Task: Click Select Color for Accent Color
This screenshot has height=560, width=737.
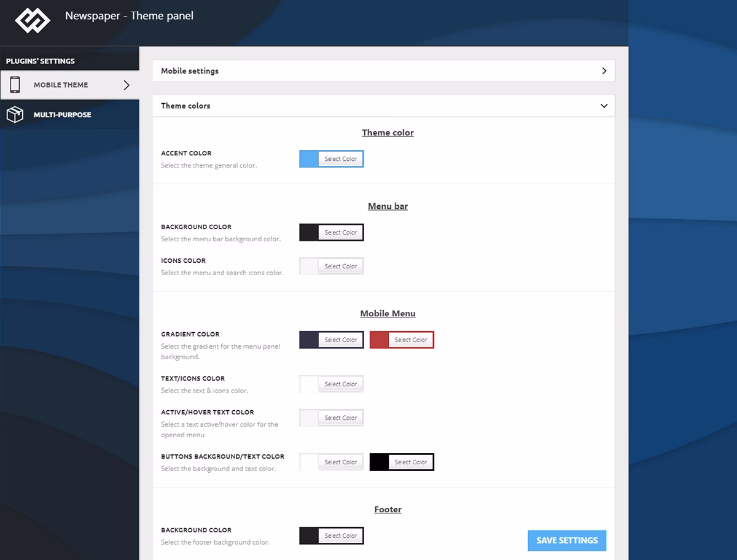Action: [x=341, y=159]
